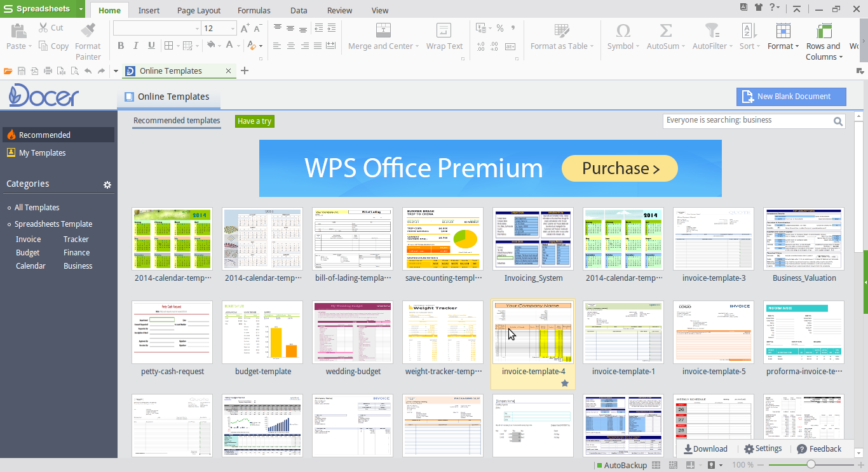Switch to the Insert ribbon tab
868x472 pixels.
[149, 10]
